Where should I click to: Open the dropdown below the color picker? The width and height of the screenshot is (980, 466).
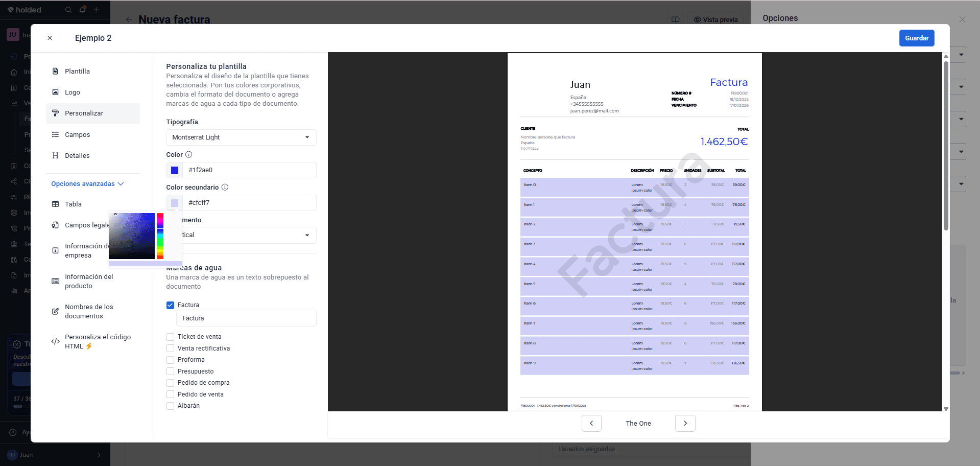coord(248,235)
